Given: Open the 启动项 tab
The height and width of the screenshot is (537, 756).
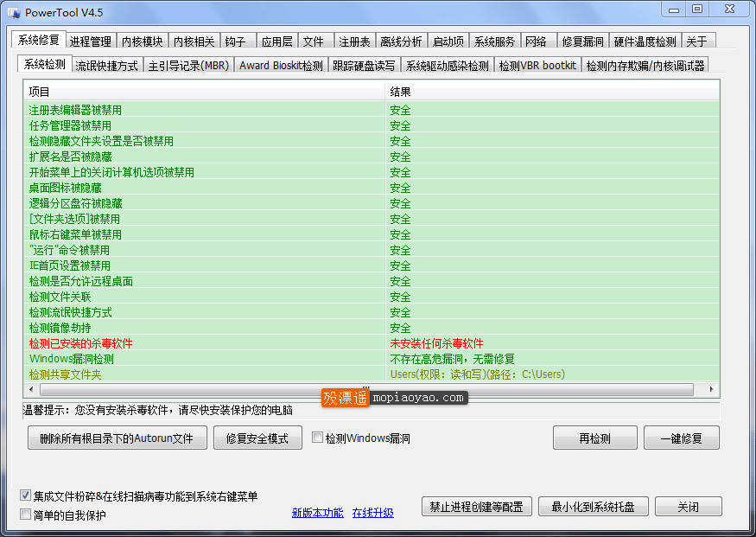Looking at the screenshot, I should click(448, 42).
